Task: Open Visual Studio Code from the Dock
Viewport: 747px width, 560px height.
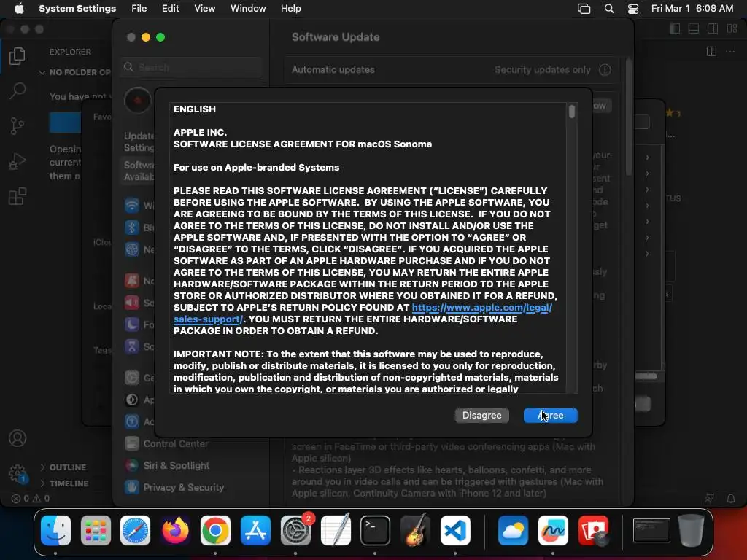Action: click(455, 531)
